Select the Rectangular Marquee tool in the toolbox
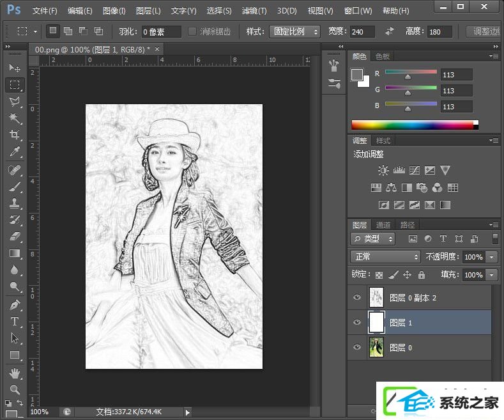This screenshot has height=420, width=504. click(15, 84)
